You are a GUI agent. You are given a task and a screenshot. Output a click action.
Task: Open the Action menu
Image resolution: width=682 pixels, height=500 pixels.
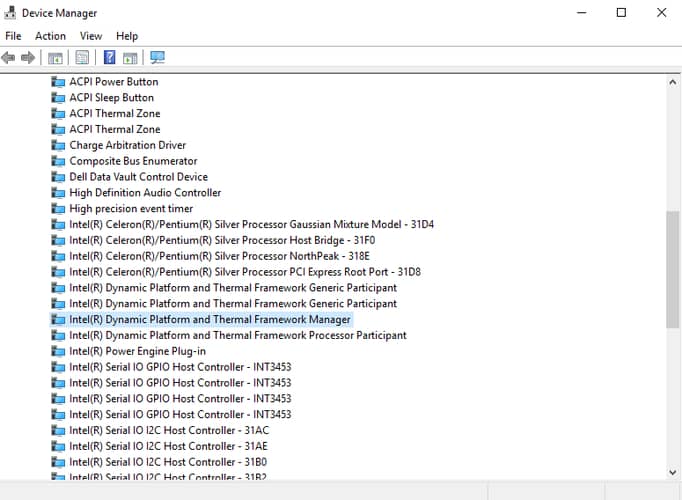tap(50, 36)
